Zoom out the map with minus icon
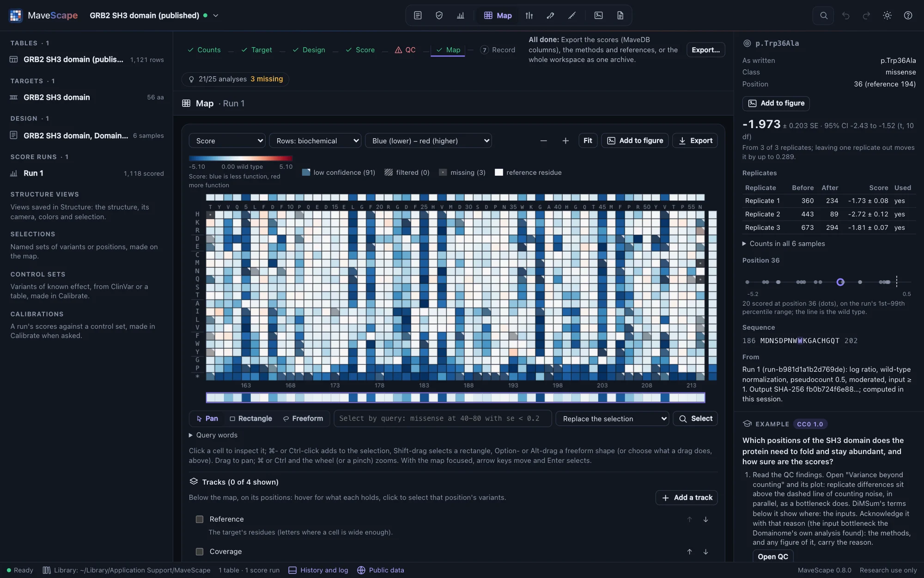Screen dimensions: 924x578 (543, 141)
